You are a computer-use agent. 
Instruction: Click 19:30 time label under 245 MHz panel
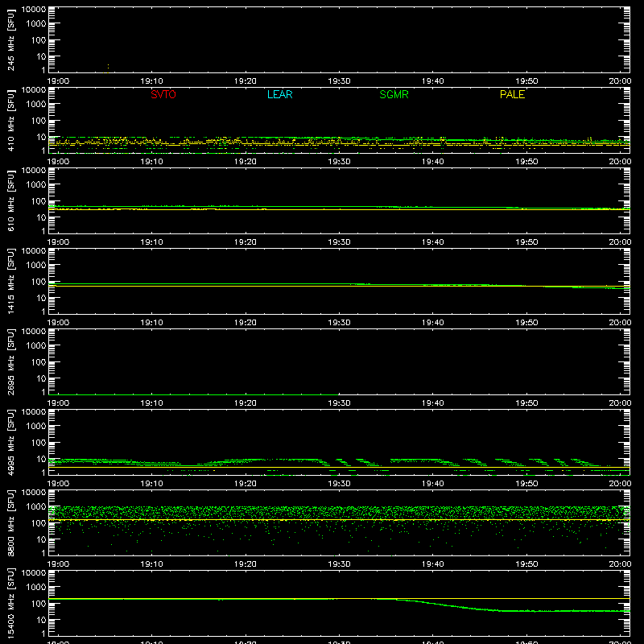(x=339, y=81)
